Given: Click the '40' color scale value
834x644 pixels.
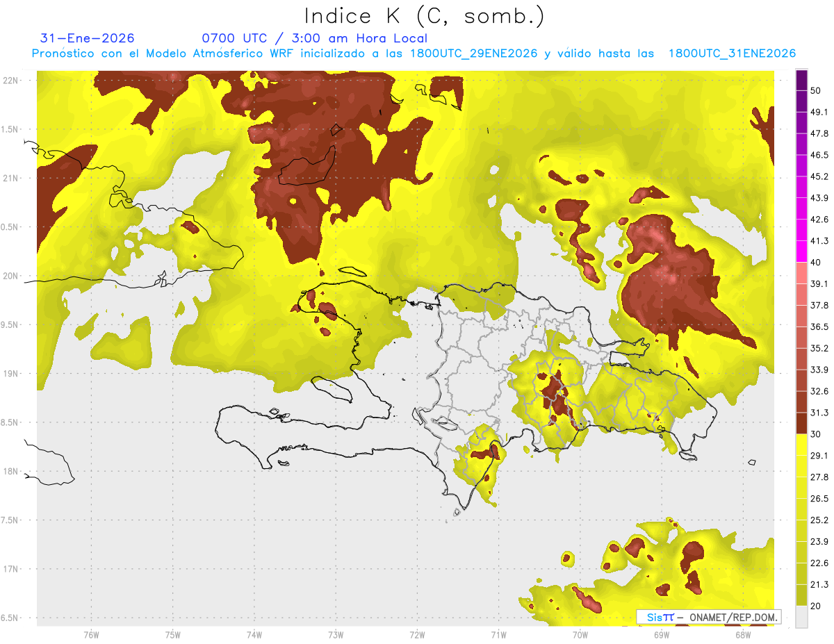Looking at the screenshot, I should (x=816, y=263).
